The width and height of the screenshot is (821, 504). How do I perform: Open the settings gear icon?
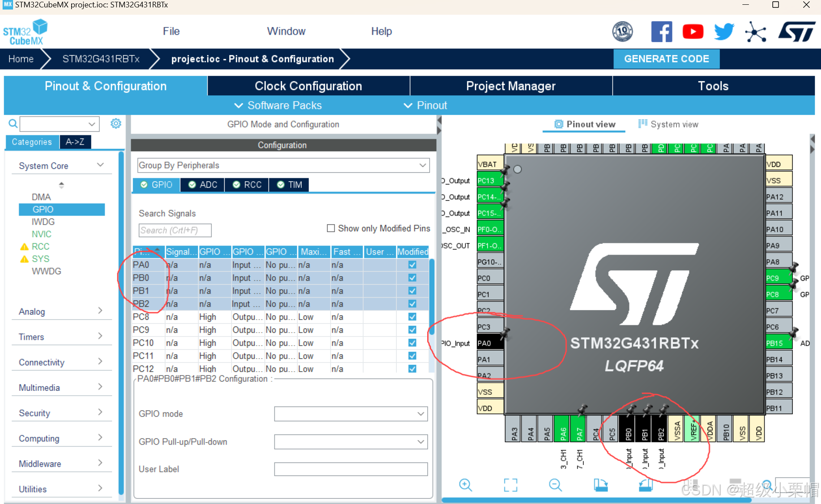coord(116,124)
